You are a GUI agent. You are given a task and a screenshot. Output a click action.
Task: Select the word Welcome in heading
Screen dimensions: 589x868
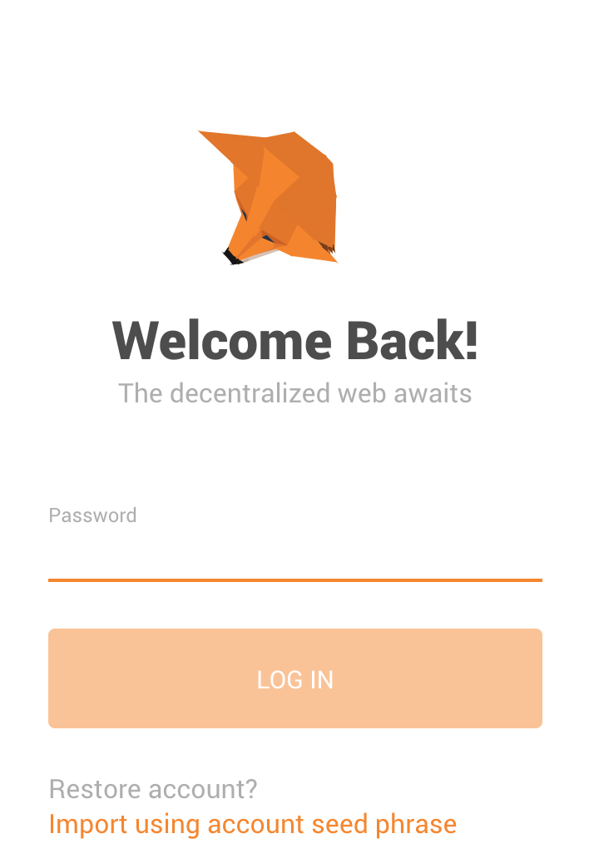click(222, 340)
